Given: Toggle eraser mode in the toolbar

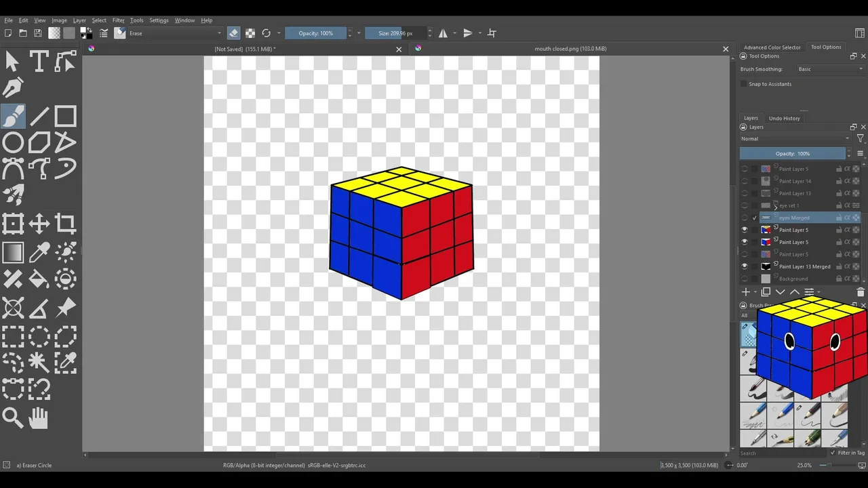Looking at the screenshot, I should [233, 33].
